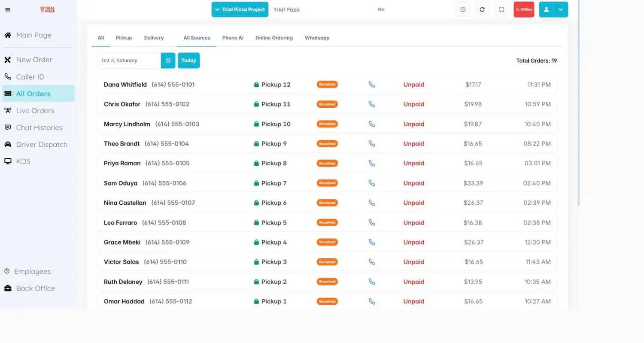Expand the Trial Pizza Project dropdown
Image resolution: width=644 pixels, height=343 pixels.
(240, 9)
